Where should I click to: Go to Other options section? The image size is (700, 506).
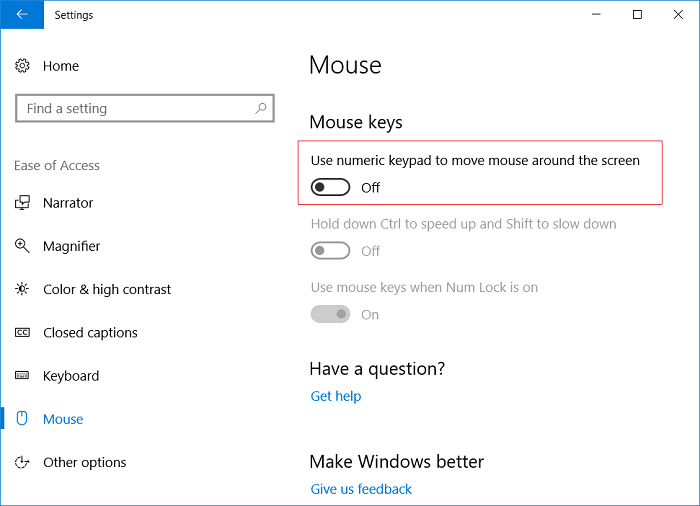85,462
